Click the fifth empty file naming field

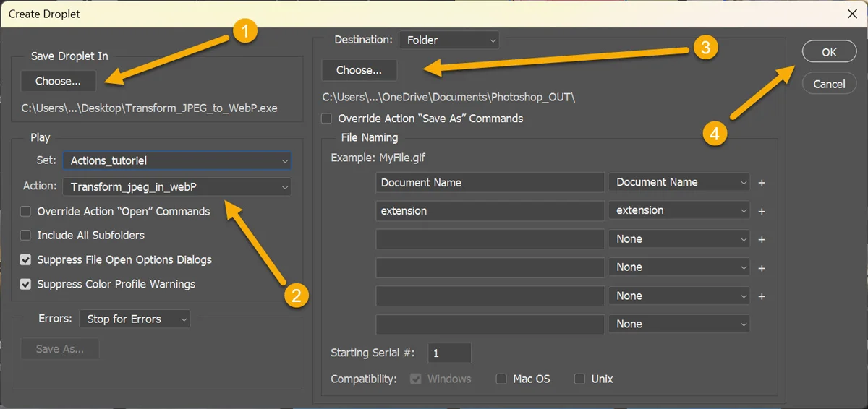click(490, 296)
